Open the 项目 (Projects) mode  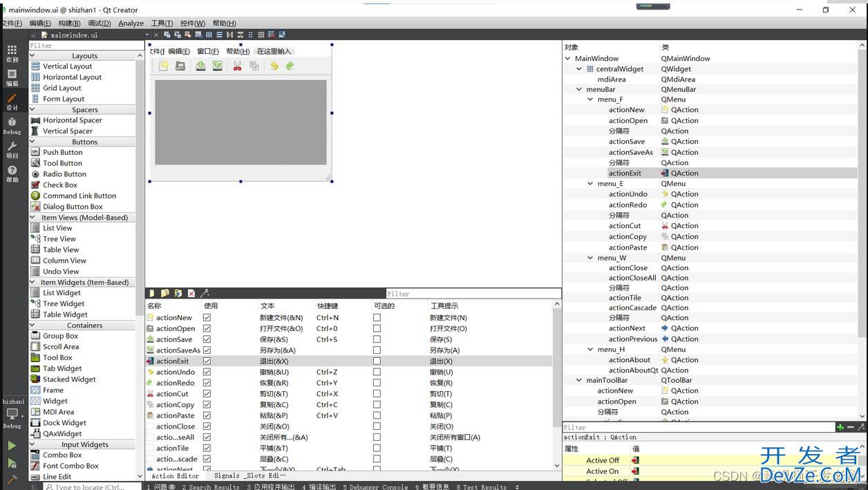coord(12,150)
